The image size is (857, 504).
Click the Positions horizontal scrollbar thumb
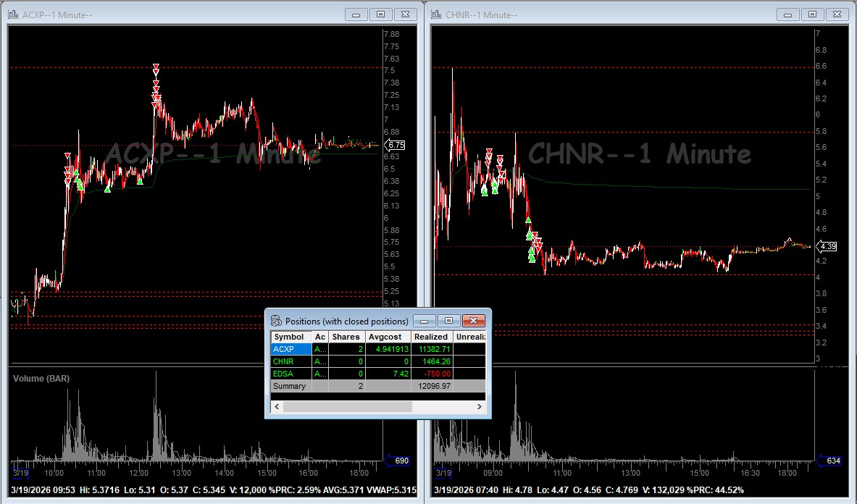pyautogui.click(x=348, y=406)
